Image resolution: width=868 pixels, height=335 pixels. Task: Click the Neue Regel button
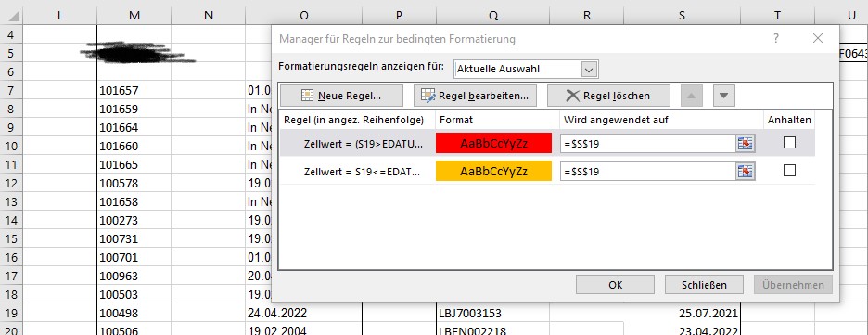341,96
